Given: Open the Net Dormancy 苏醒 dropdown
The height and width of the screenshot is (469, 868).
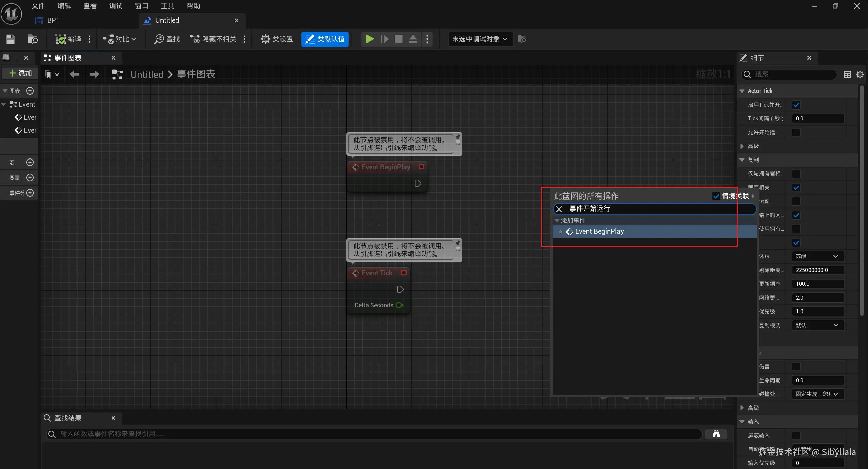Looking at the screenshot, I should (817, 256).
